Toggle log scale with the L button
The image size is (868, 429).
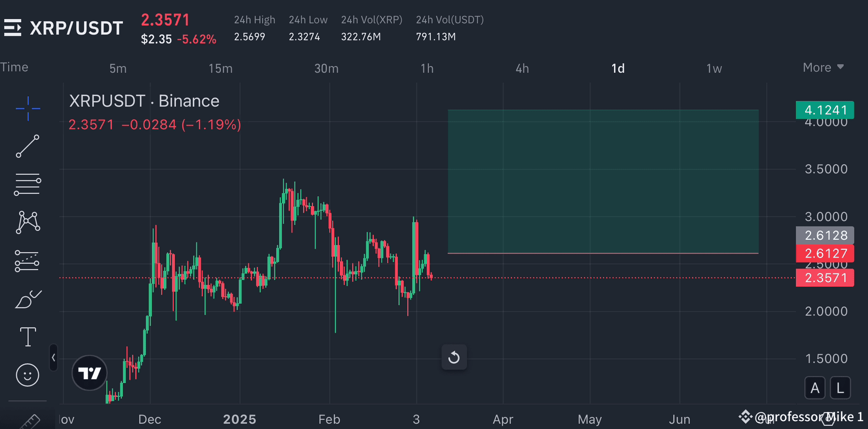click(841, 388)
